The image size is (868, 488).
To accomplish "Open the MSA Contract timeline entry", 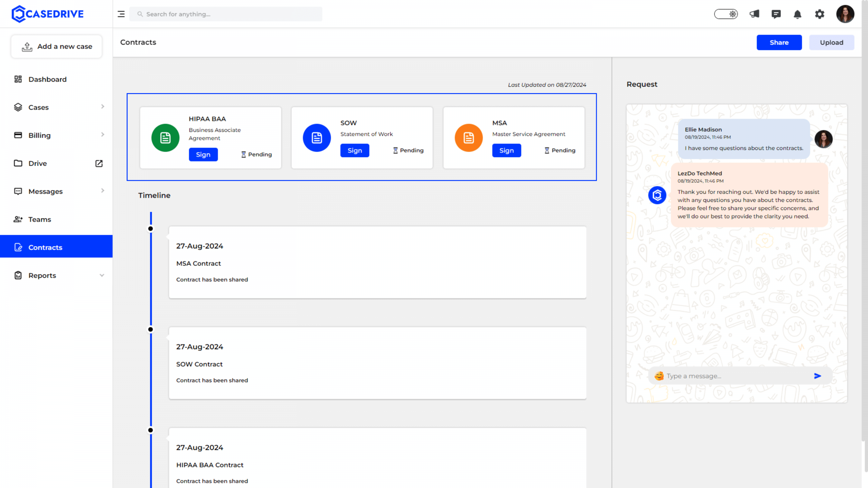I will [x=377, y=262].
